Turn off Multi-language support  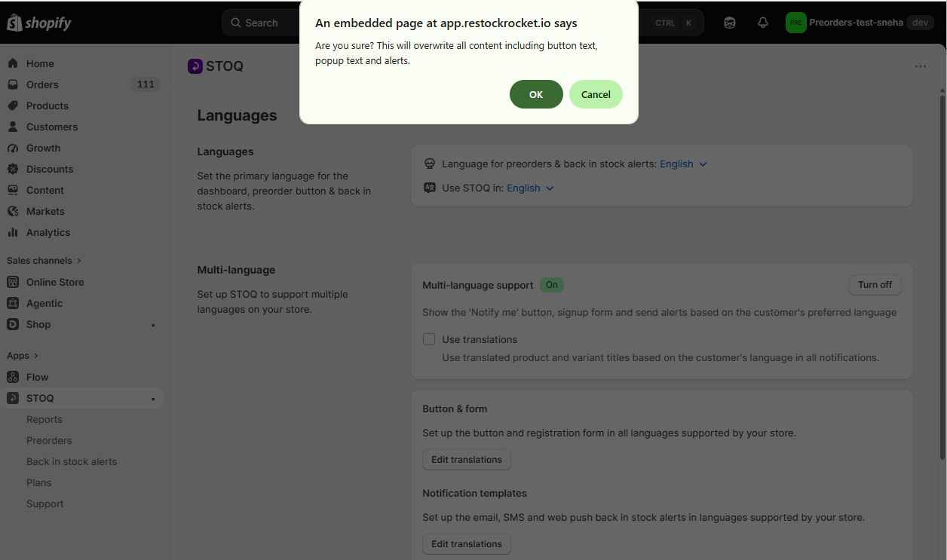pyautogui.click(x=875, y=284)
